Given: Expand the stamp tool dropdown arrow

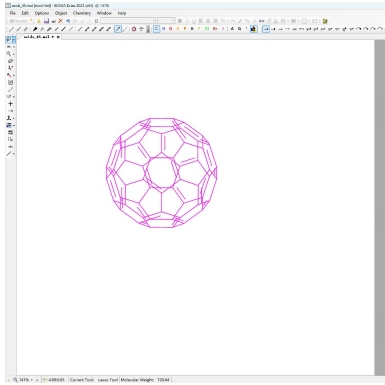Looking at the screenshot, I should [x=14, y=118].
